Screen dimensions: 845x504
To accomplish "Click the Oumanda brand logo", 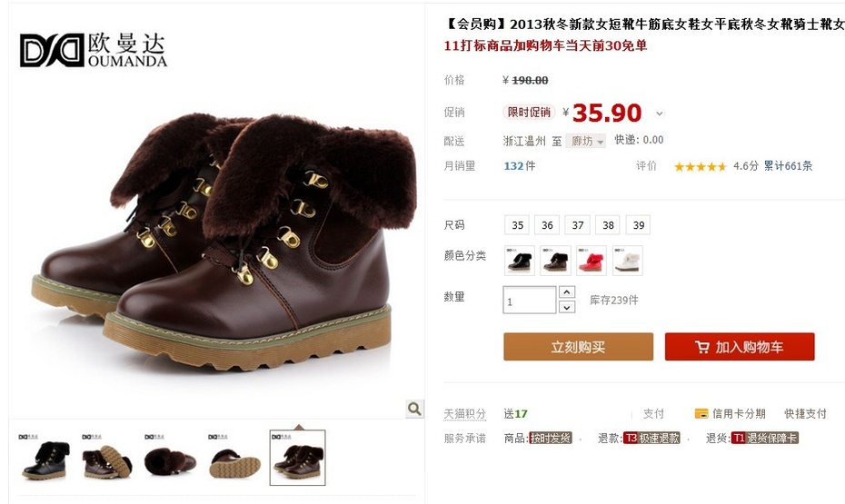I will click(94, 50).
